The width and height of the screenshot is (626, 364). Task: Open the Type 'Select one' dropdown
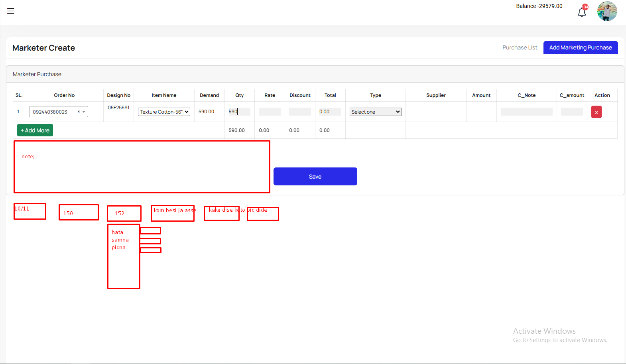click(x=375, y=112)
